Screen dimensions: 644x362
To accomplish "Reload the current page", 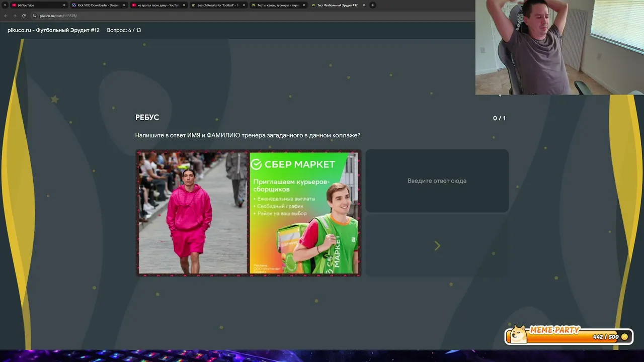I will (x=24, y=16).
